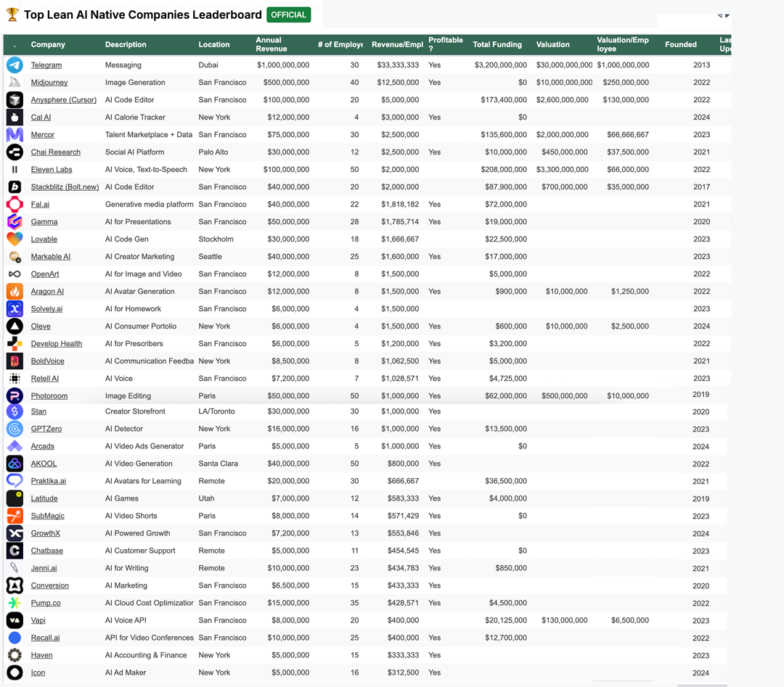
Task: Open the Icon company link
Action: coord(38,672)
